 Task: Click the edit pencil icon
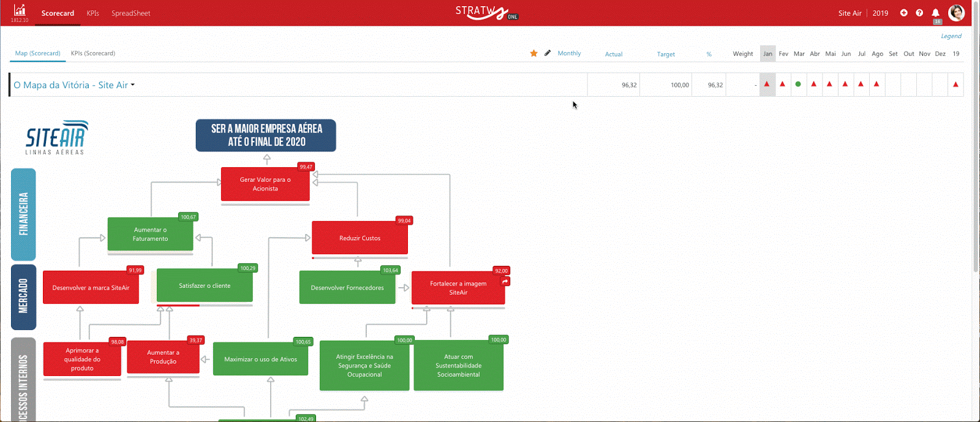(x=548, y=53)
